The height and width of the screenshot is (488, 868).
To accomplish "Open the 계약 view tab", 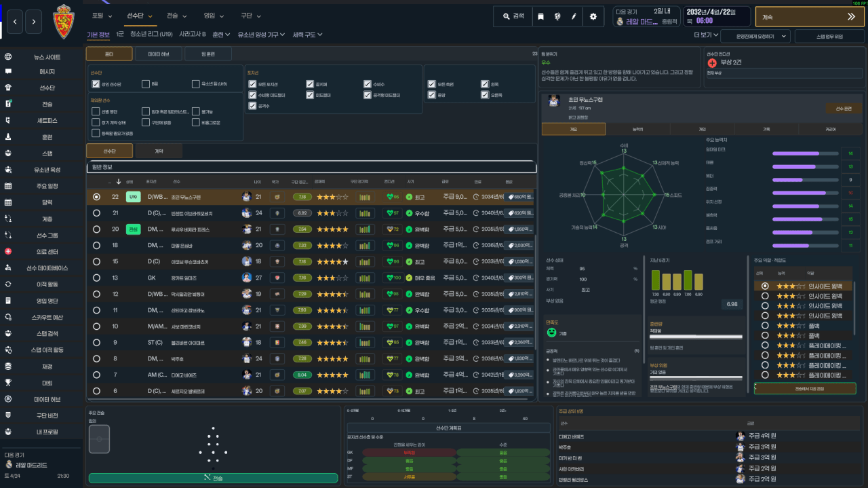I will click(x=159, y=151).
